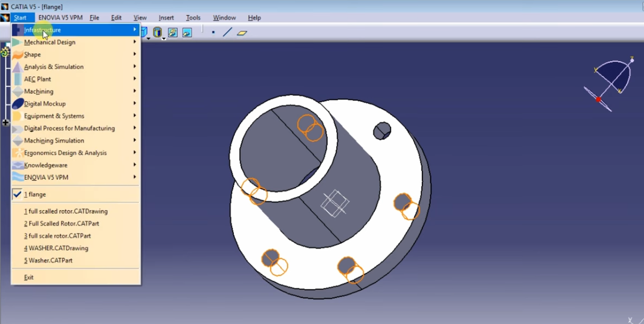Click the Shape workbench icon
The height and width of the screenshot is (324, 644).
(18, 55)
